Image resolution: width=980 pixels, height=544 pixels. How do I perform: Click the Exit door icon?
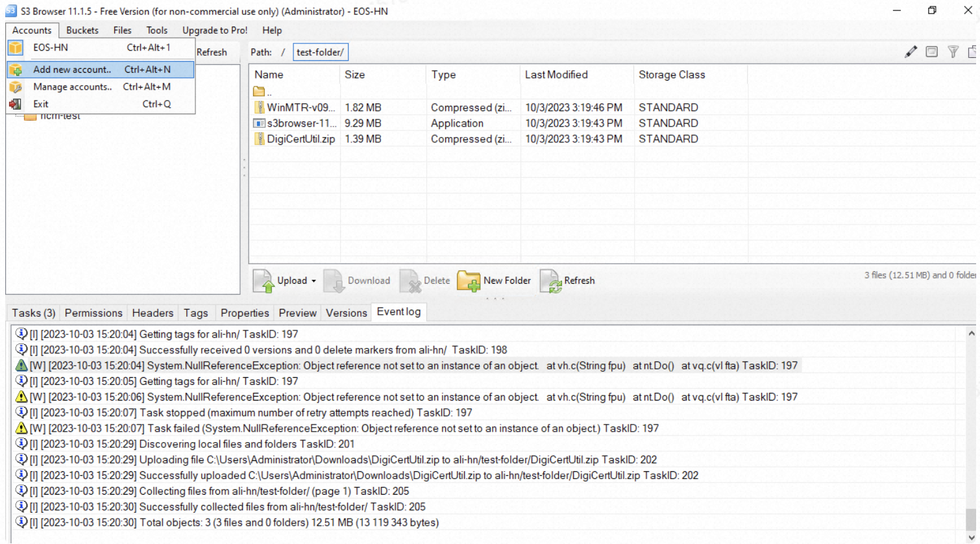click(16, 104)
